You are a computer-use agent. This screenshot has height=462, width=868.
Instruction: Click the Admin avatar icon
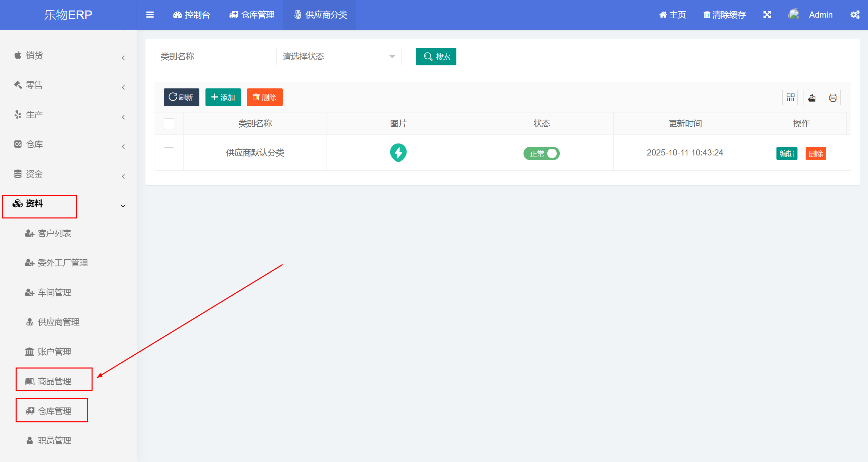point(794,15)
